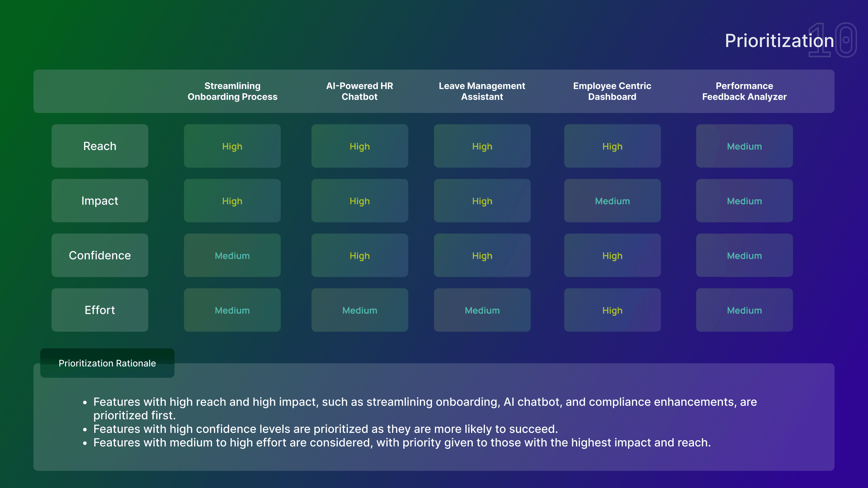Click Medium Impact cell for Employee Centric Dashboard

pyautogui.click(x=612, y=201)
